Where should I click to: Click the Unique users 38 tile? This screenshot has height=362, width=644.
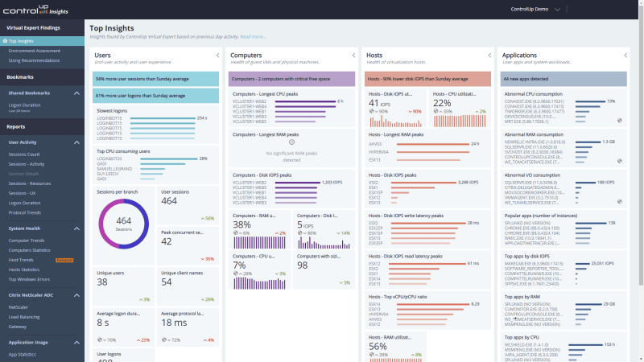[x=124, y=286]
